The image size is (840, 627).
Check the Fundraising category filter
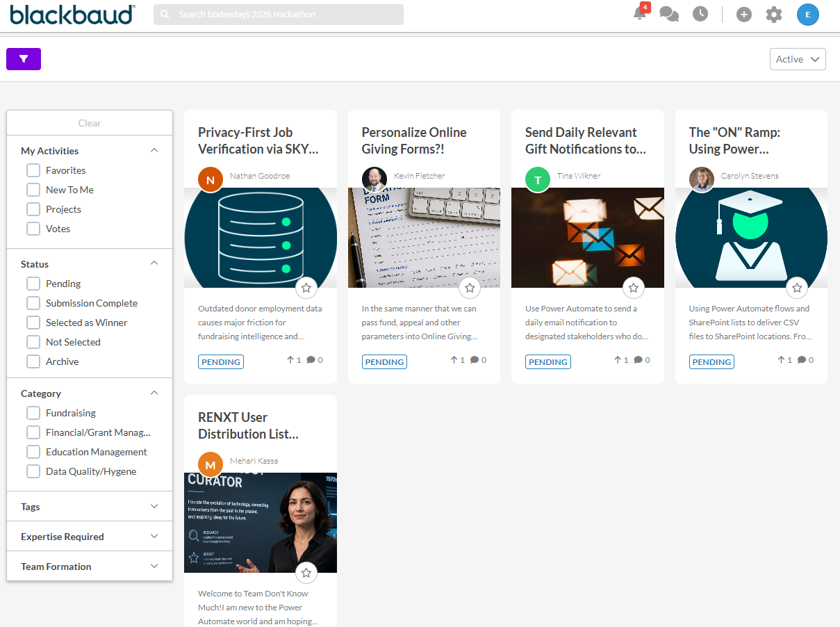(33, 413)
